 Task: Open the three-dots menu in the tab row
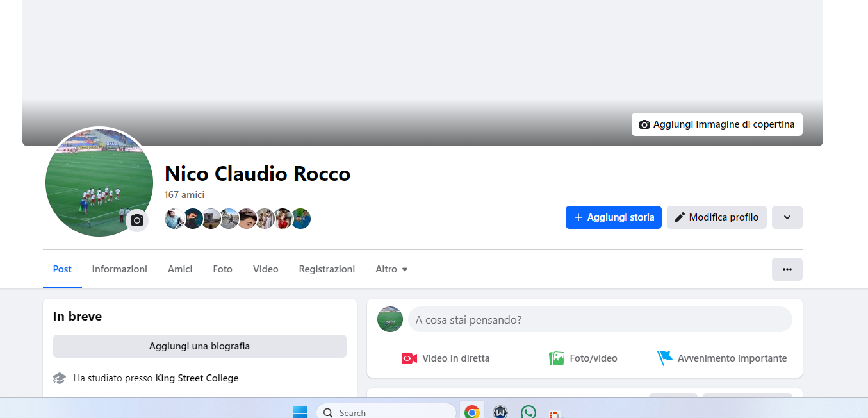[787, 269]
